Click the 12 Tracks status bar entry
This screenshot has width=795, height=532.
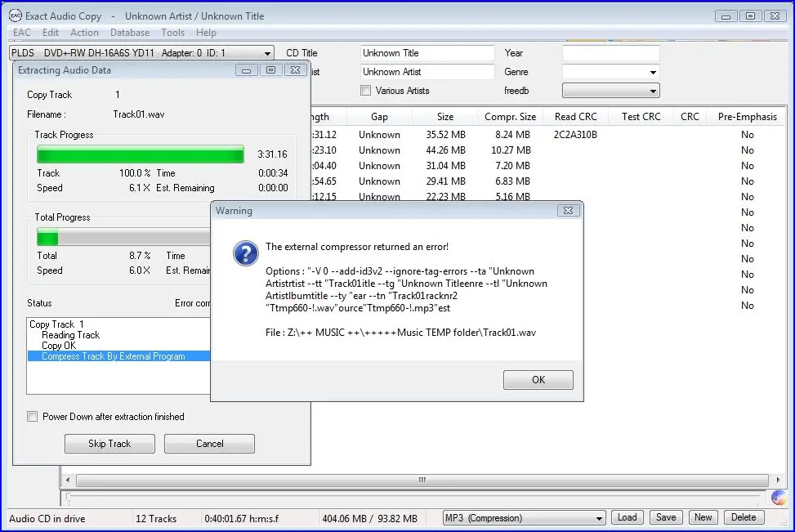pyautogui.click(x=156, y=519)
